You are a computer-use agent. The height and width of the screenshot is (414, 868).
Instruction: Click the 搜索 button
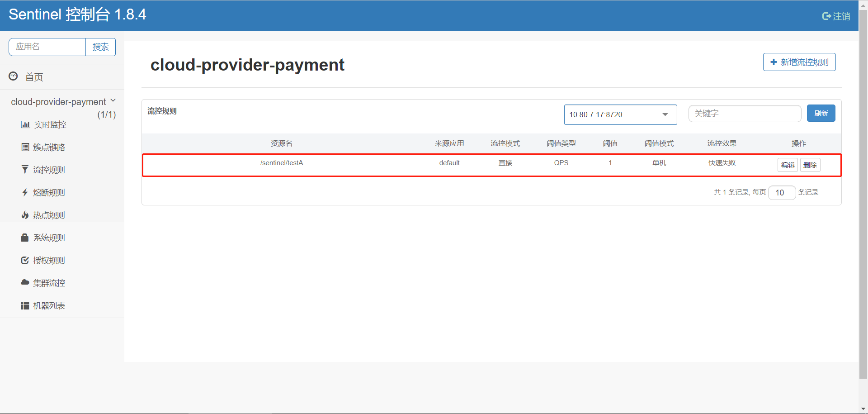100,47
